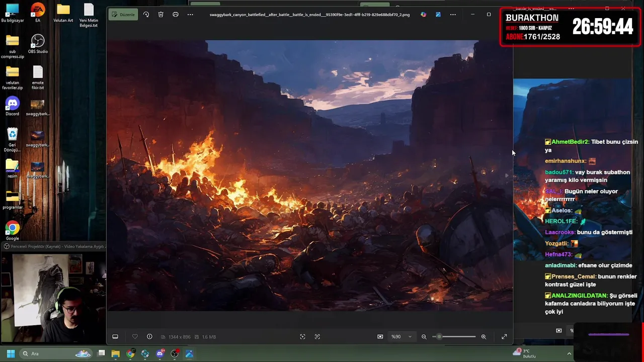
Task: Click the displayed canyon battlefield image
Action: [309, 175]
